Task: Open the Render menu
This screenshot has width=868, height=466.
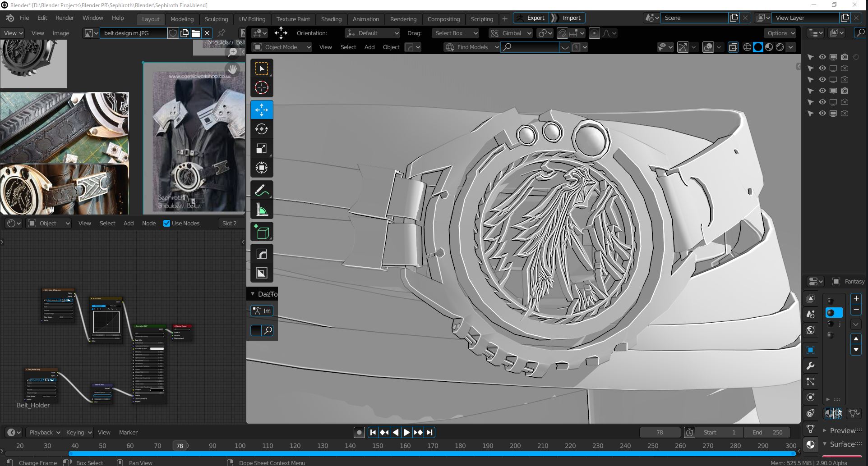Action: 65,18
